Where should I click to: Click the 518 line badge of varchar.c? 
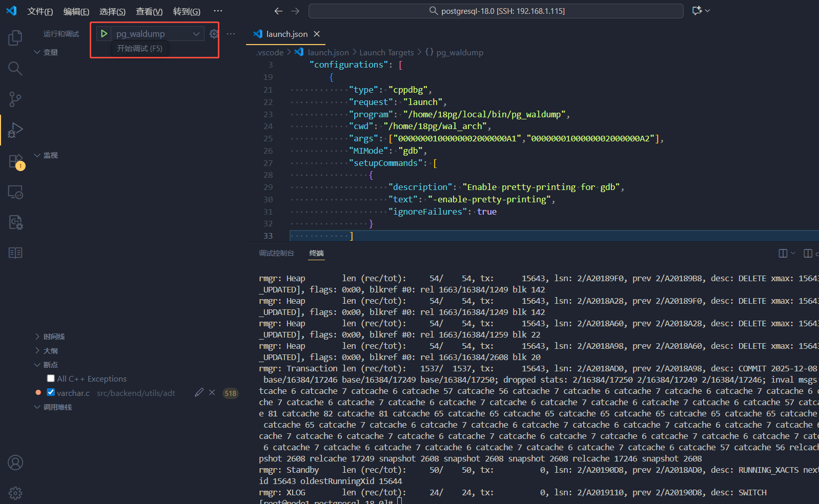231,393
